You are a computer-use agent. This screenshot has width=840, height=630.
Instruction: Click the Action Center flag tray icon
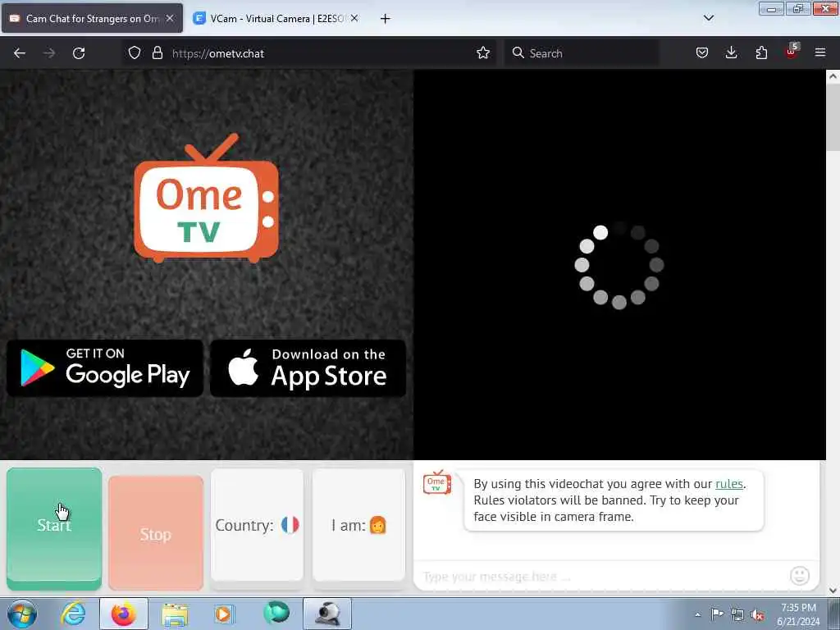click(716, 614)
